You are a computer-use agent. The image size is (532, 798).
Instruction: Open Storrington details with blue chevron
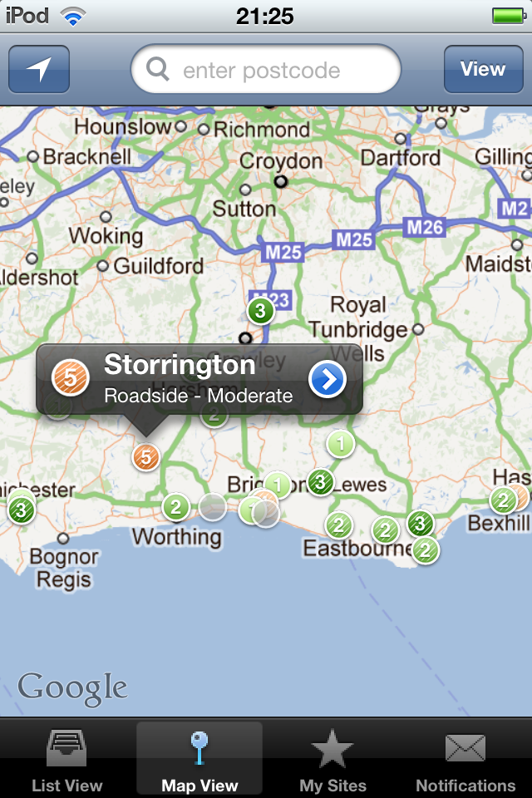[x=328, y=379]
